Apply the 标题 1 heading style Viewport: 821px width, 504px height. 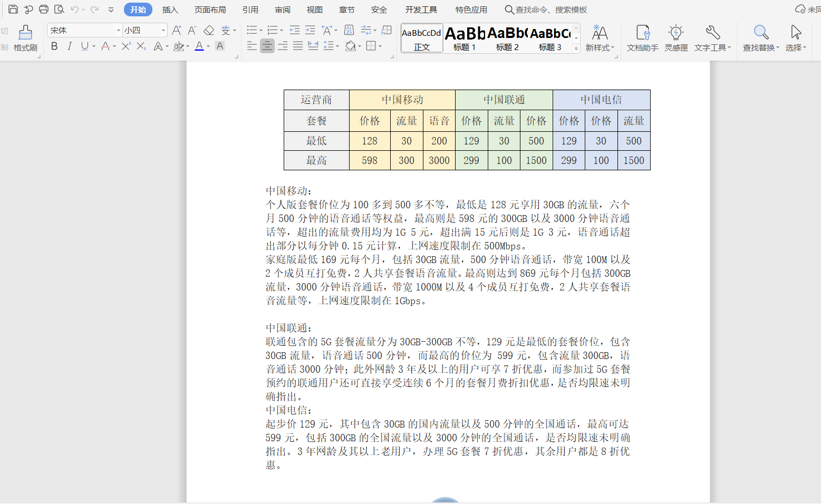point(465,38)
